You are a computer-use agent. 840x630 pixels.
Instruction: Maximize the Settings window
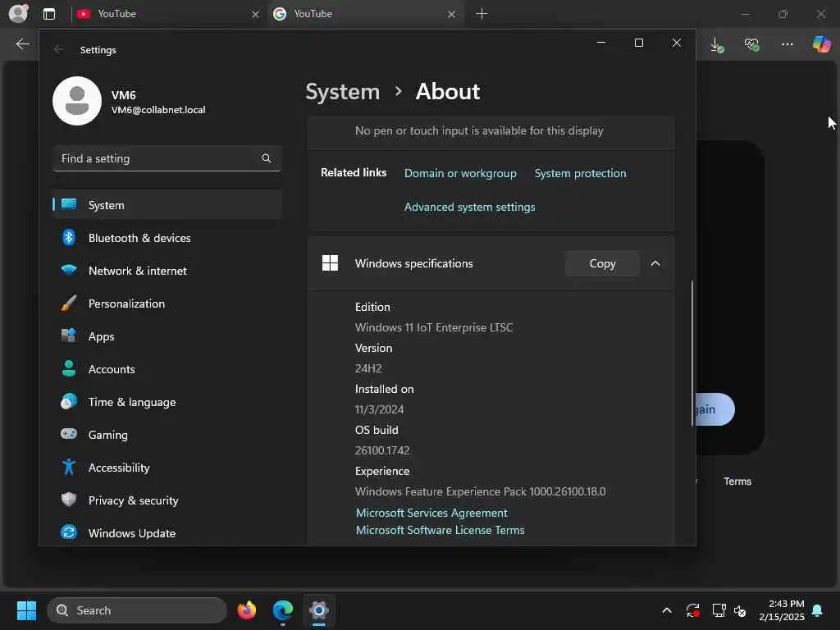point(638,43)
